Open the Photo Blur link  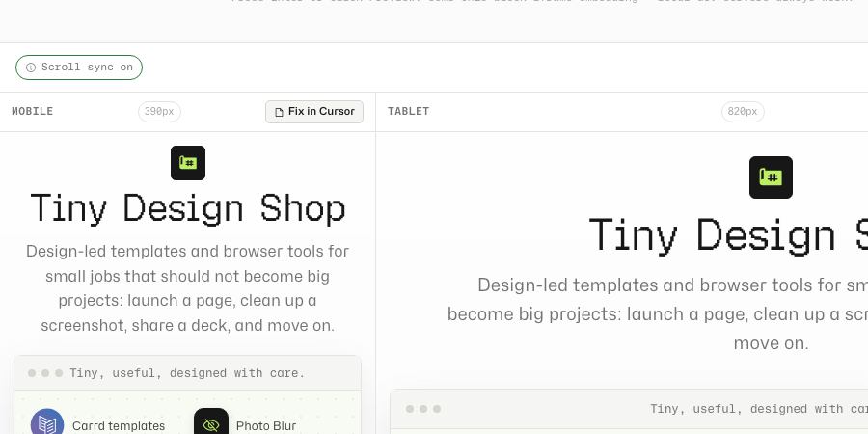pos(266,425)
